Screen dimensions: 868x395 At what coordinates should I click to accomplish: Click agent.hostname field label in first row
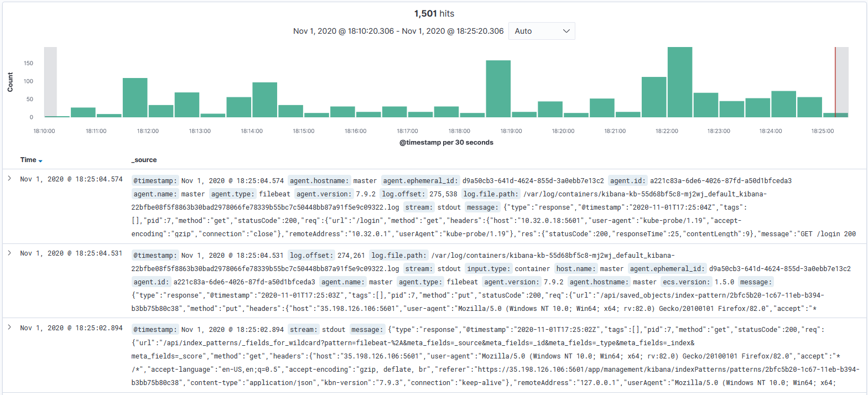(x=319, y=181)
